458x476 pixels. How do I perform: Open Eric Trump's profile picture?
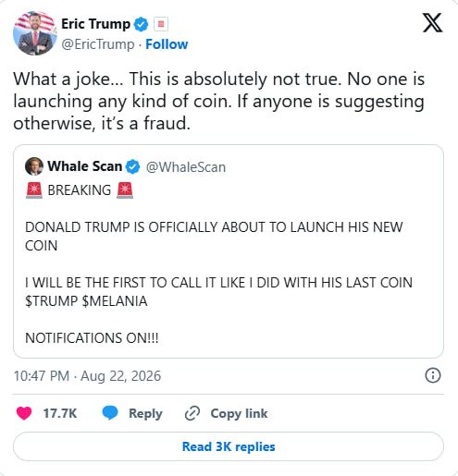coord(35,33)
